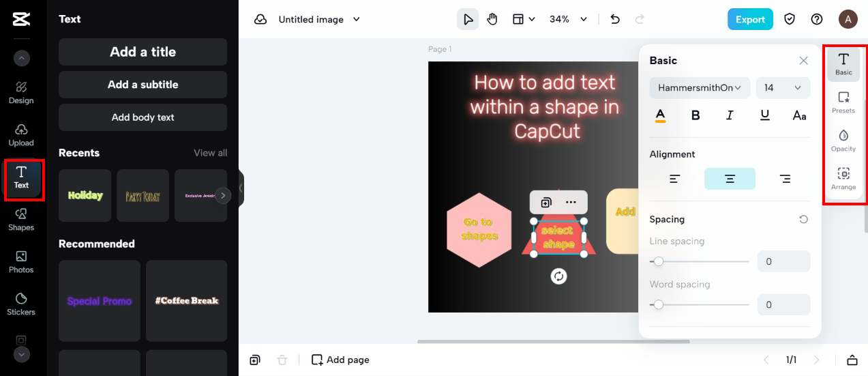The height and width of the screenshot is (376, 868).
Task: Switch to the Opacity tab
Action: pos(843,141)
